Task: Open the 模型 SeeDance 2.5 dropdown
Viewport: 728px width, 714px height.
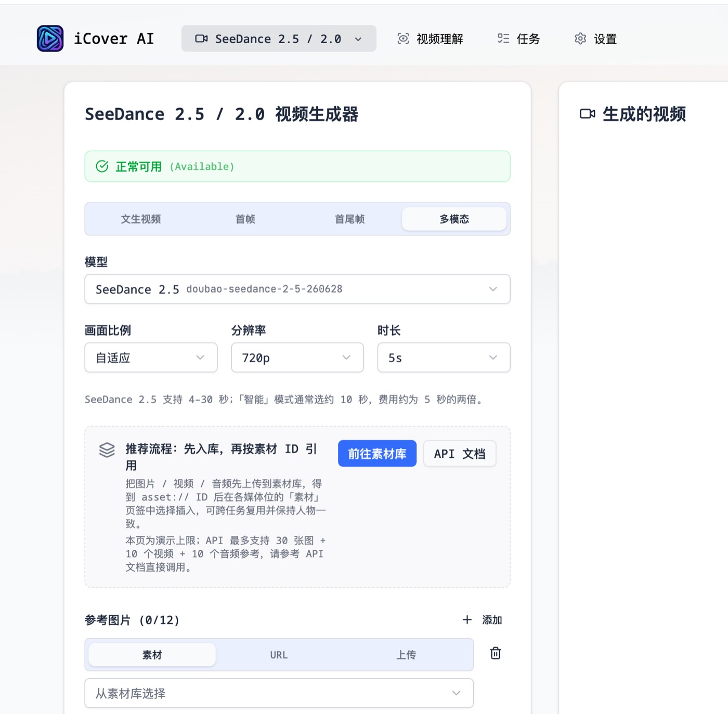Action: [x=297, y=289]
